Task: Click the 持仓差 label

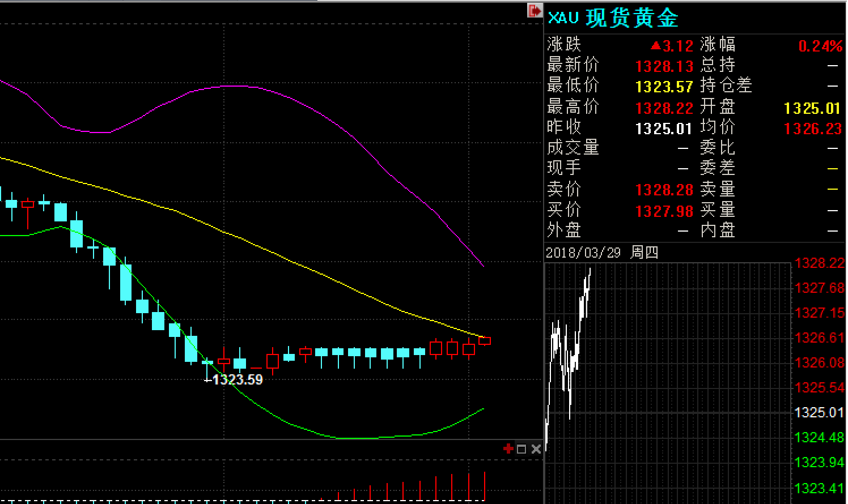Action: (x=726, y=86)
